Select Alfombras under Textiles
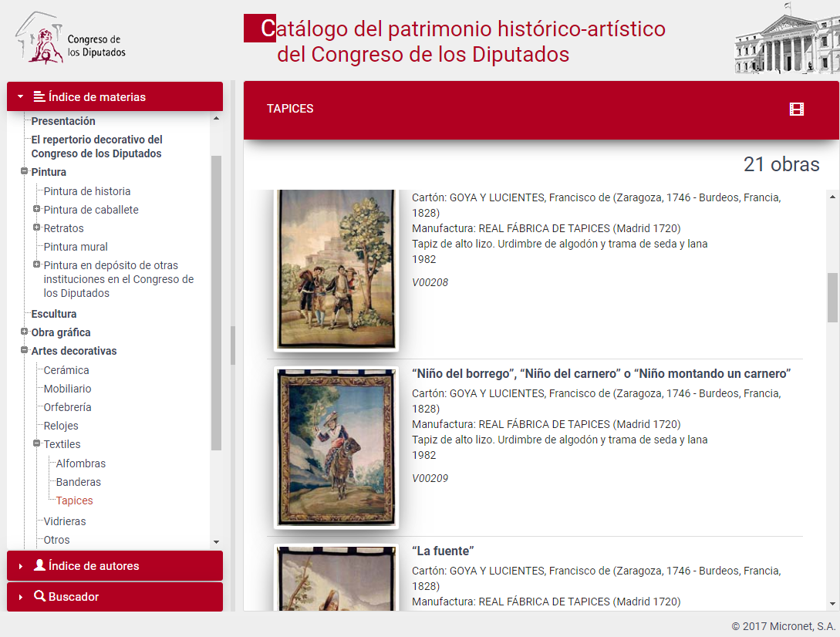 81,463
